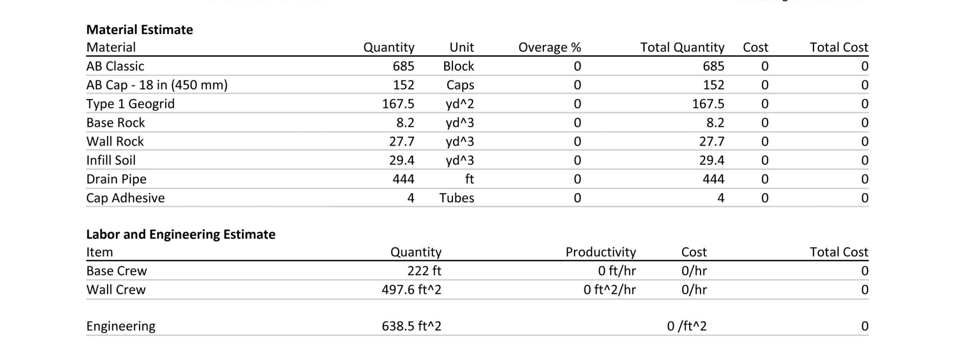The width and height of the screenshot is (980, 351).
Task: Select the 222 ft Base Crew quantity
Action: pyautogui.click(x=424, y=271)
